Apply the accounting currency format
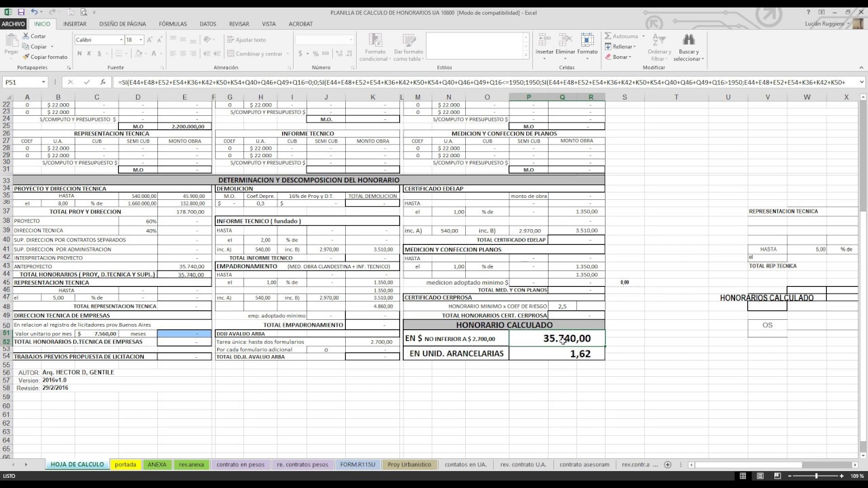 [300, 54]
